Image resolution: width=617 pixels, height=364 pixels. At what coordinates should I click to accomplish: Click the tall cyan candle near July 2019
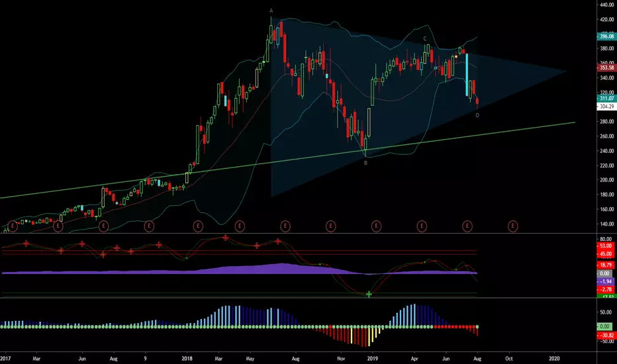467,75
